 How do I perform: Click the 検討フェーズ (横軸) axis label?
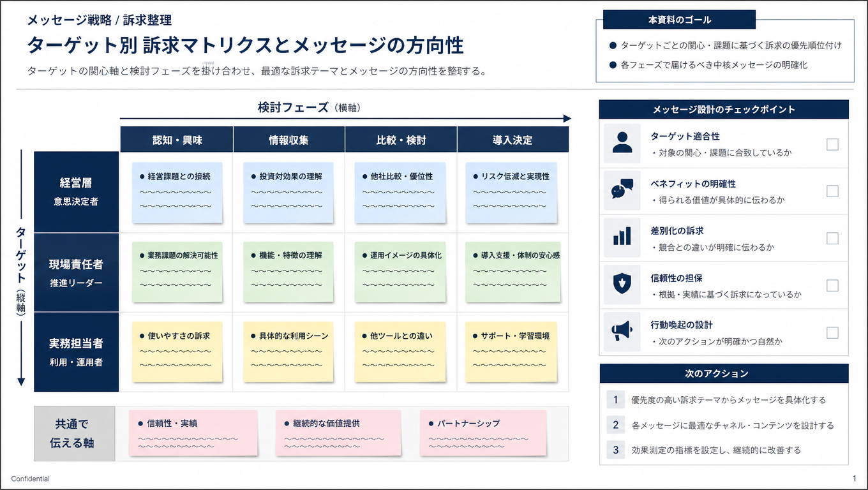click(x=309, y=108)
